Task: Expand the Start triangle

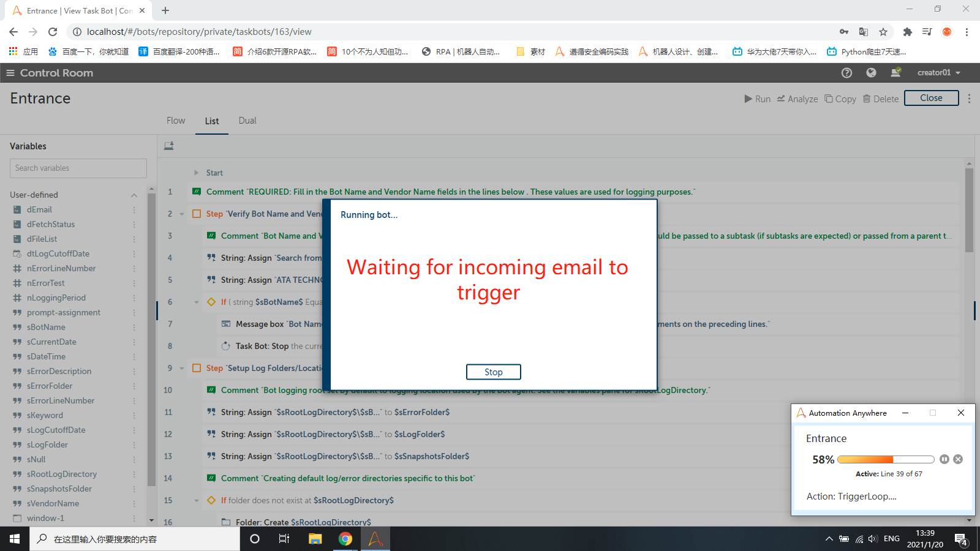Action: (196, 173)
